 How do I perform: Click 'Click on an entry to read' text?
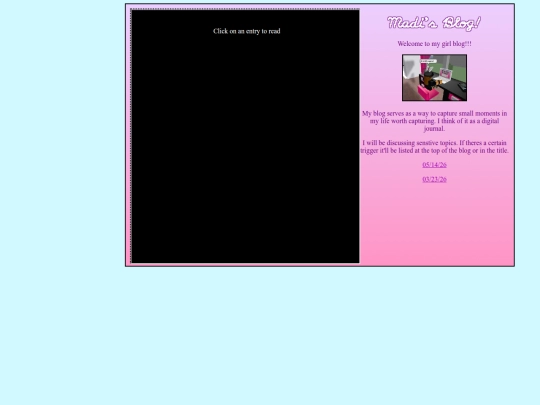pos(247,31)
